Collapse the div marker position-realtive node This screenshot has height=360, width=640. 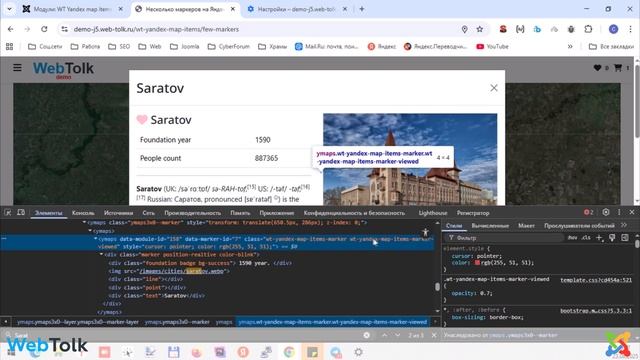click(102, 255)
